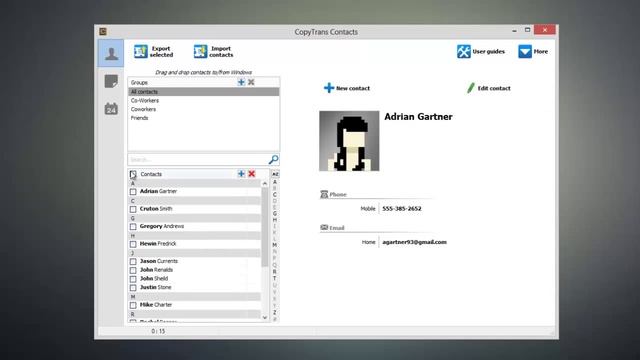
Task: Click the contact name Cruton Smith
Action: coord(156,209)
